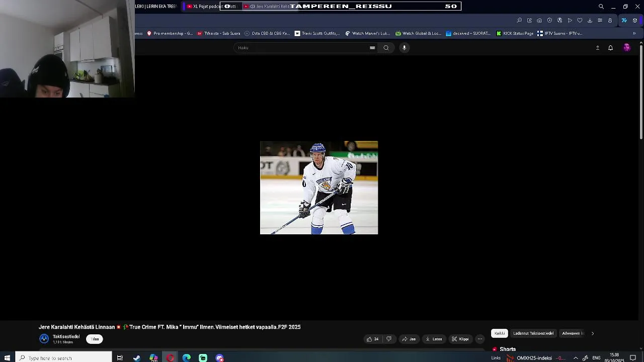This screenshot has height=362, width=644.
Task: Open the YouTube account avatar
Action: coord(626,48)
